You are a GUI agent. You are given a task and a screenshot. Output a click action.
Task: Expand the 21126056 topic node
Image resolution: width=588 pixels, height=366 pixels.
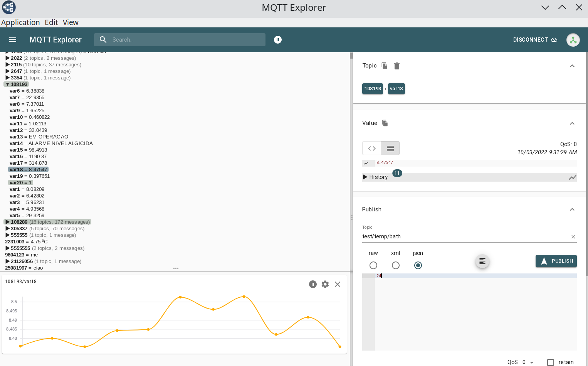(7, 261)
